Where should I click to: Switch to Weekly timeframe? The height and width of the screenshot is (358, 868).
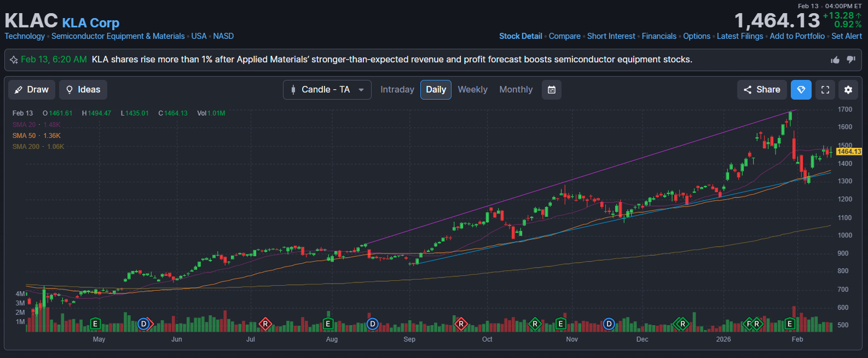pos(472,90)
